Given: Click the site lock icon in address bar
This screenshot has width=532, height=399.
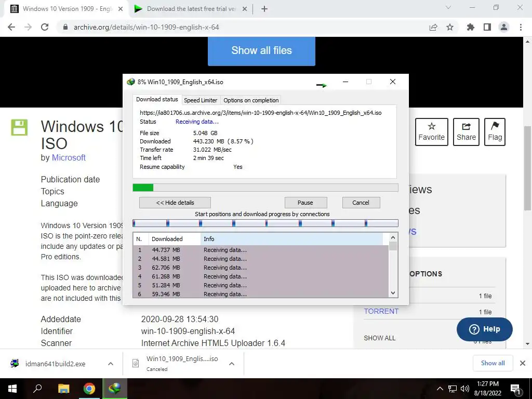Looking at the screenshot, I should 65,27.
